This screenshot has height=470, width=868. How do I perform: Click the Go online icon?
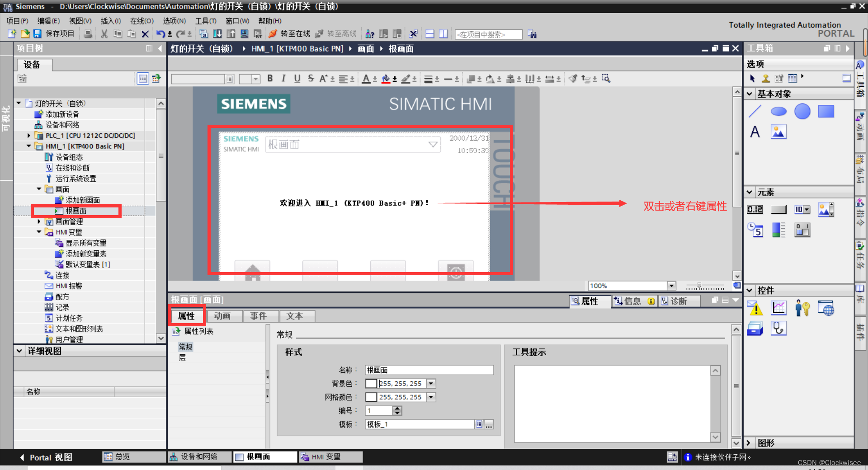[x=273, y=34]
